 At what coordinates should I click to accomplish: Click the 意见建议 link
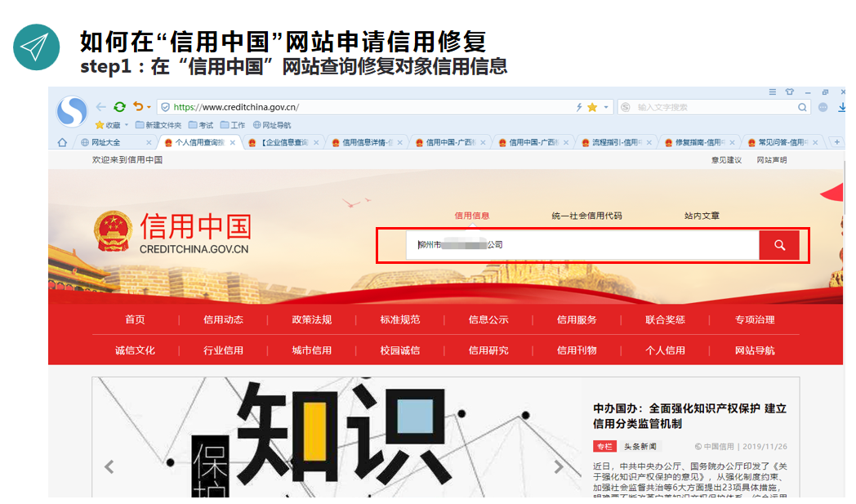(x=726, y=160)
